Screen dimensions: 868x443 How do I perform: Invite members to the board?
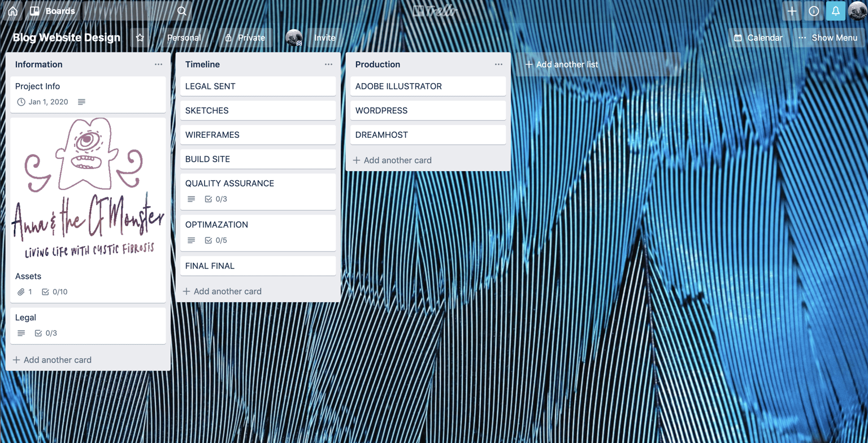[325, 38]
